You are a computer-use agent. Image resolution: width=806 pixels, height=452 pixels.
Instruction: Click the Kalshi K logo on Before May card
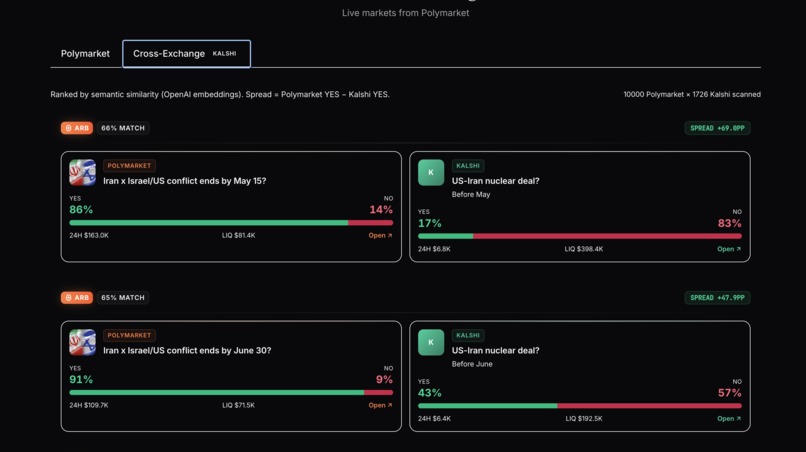pos(431,173)
